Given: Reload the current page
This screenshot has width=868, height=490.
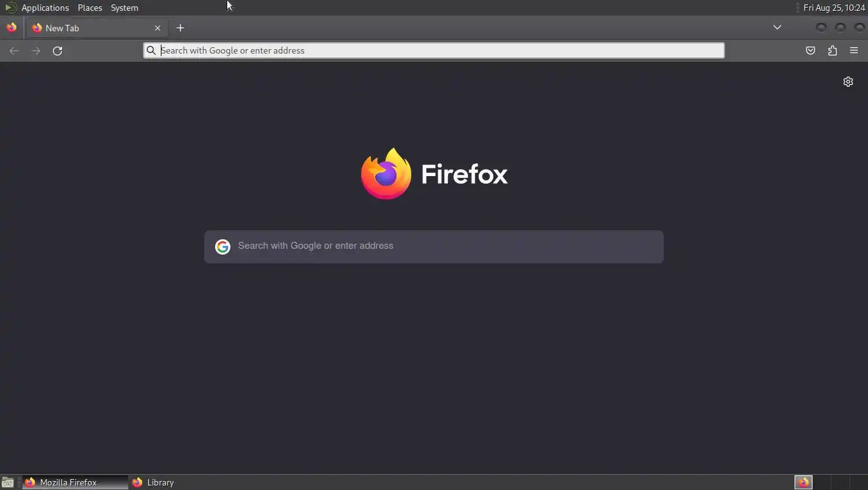Looking at the screenshot, I should coord(57,51).
